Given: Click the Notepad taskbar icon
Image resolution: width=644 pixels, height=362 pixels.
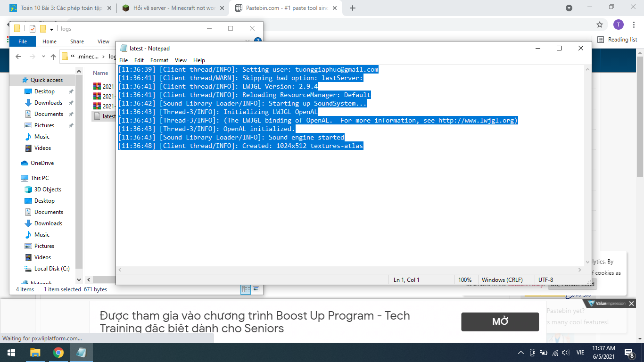Looking at the screenshot, I should coord(82,353).
